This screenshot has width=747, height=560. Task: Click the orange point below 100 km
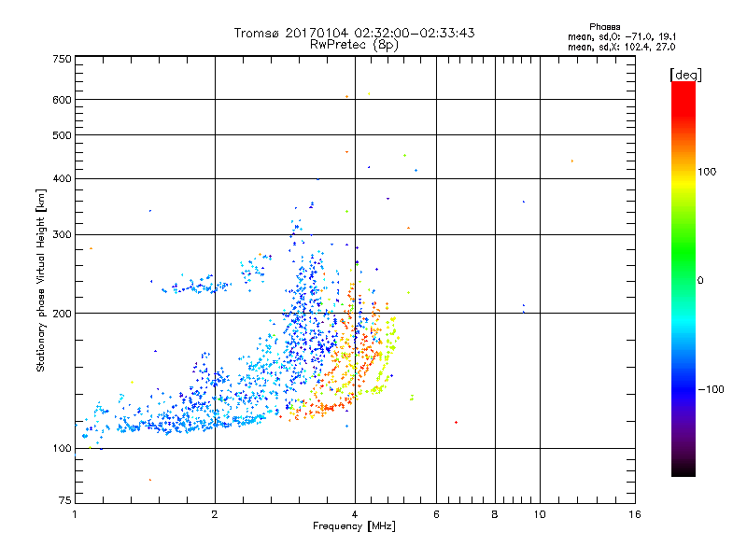(x=150, y=480)
